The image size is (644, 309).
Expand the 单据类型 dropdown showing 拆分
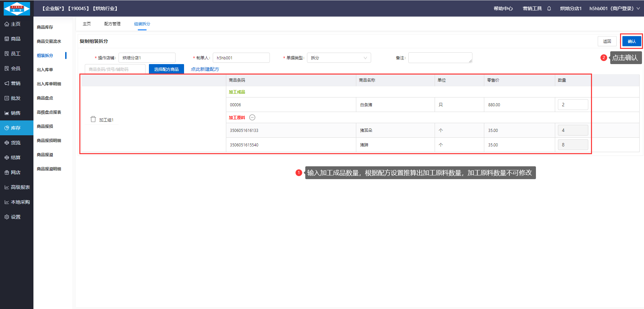pyautogui.click(x=339, y=58)
